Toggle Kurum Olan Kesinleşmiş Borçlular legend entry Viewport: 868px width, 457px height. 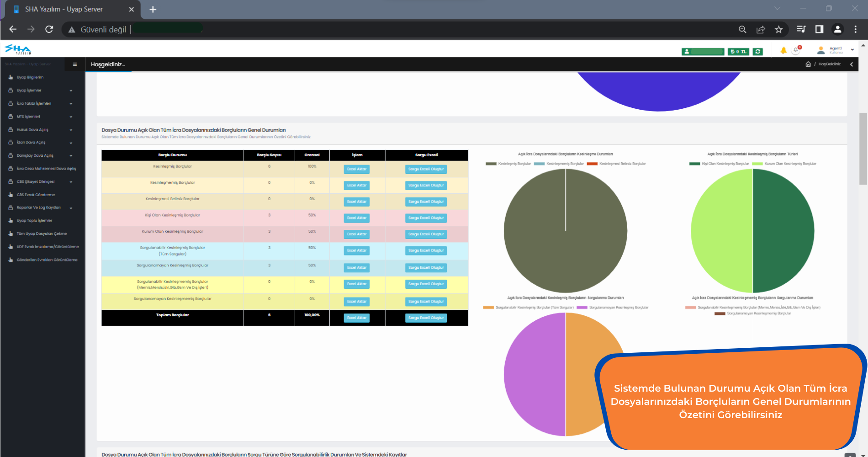(x=784, y=164)
